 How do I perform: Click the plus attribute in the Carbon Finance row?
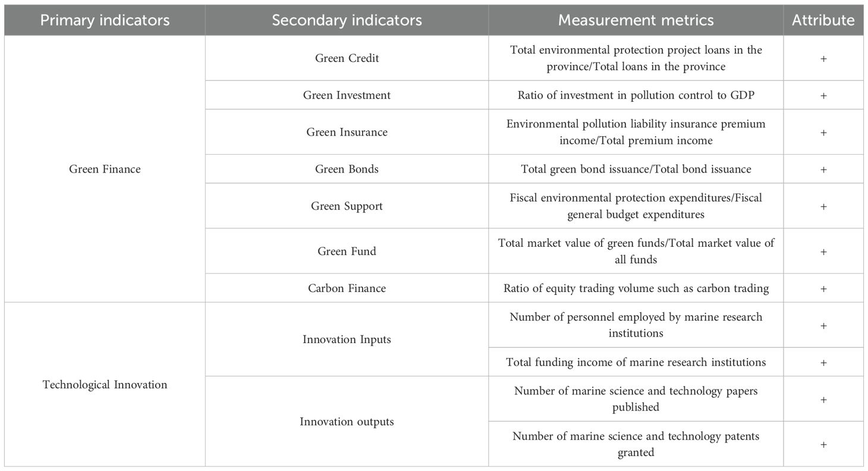pos(823,288)
